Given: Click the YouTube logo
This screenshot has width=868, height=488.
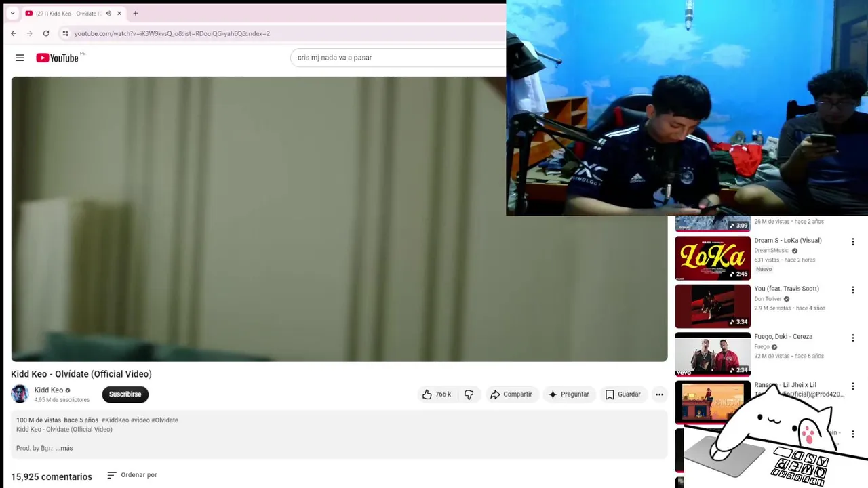Looking at the screenshot, I should (58, 58).
